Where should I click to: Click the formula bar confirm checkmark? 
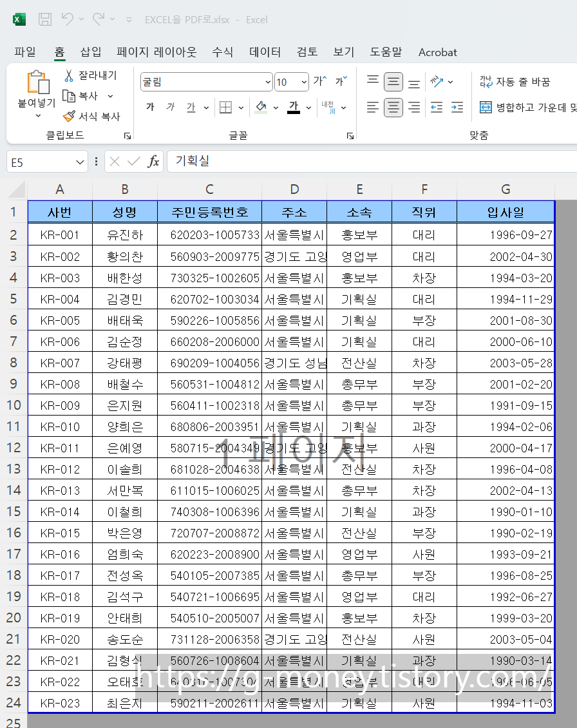tap(134, 162)
